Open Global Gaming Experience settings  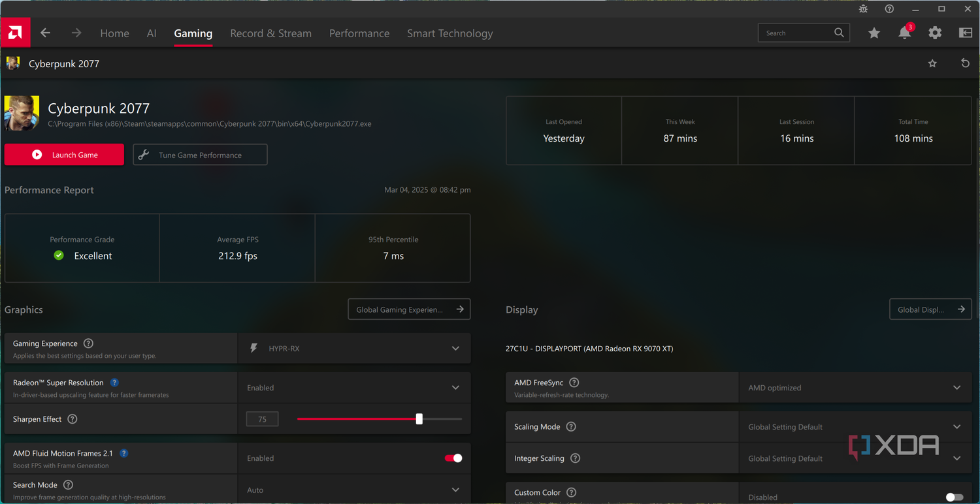click(x=409, y=309)
